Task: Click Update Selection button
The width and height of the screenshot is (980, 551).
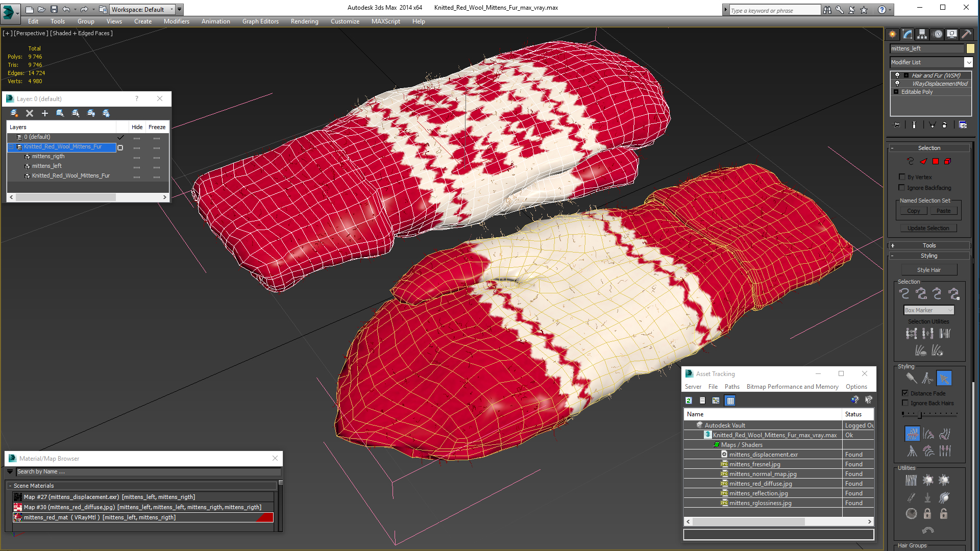Action: click(x=928, y=228)
